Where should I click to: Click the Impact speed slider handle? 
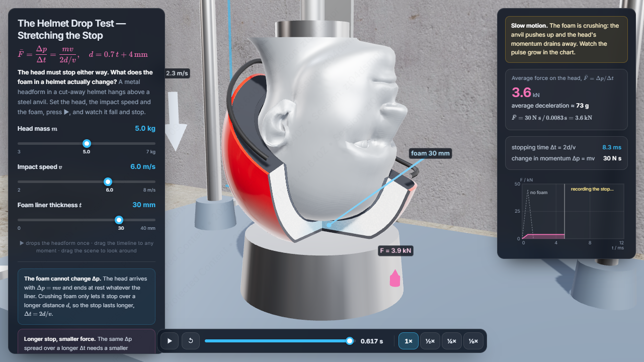pos(108,182)
